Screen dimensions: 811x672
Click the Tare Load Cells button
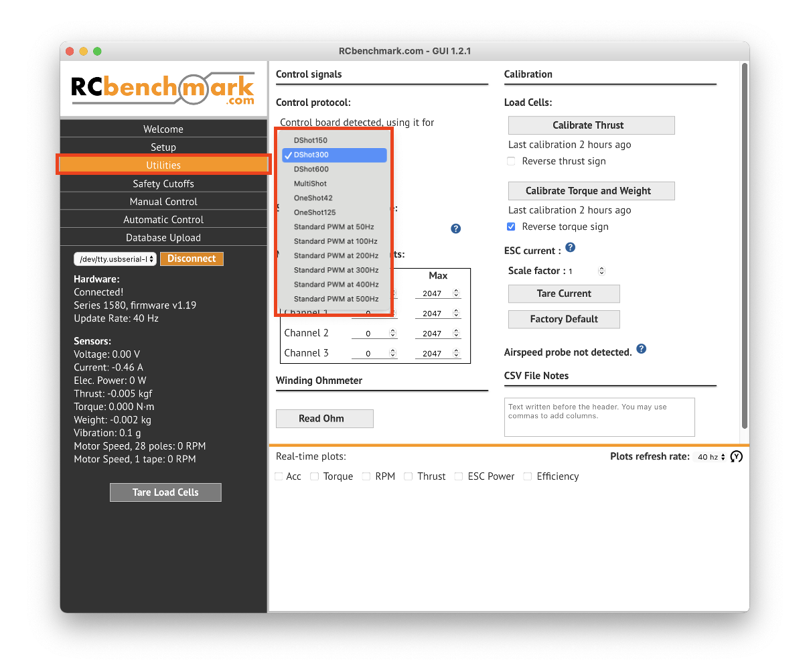[165, 492]
